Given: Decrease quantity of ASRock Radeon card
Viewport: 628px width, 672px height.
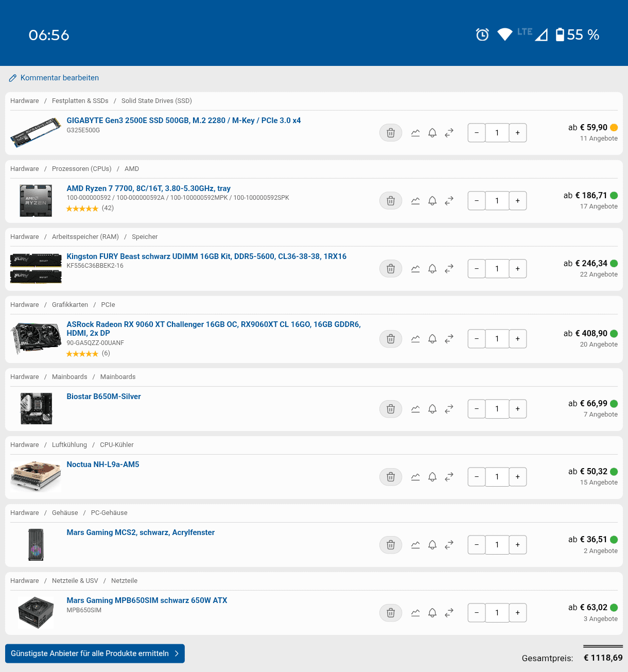Looking at the screenshot, I should click(x=477, y=339).
